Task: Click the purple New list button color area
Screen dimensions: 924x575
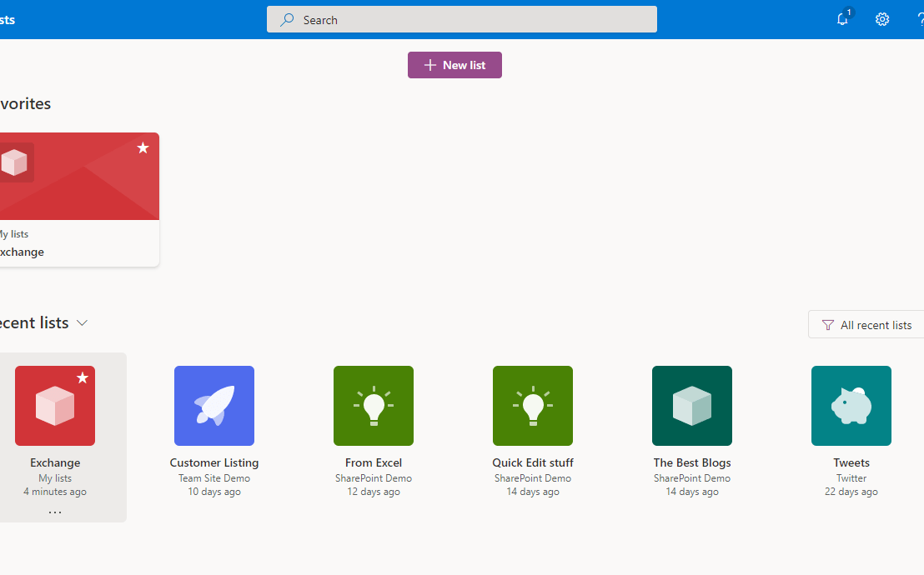Action: (454, 64)
